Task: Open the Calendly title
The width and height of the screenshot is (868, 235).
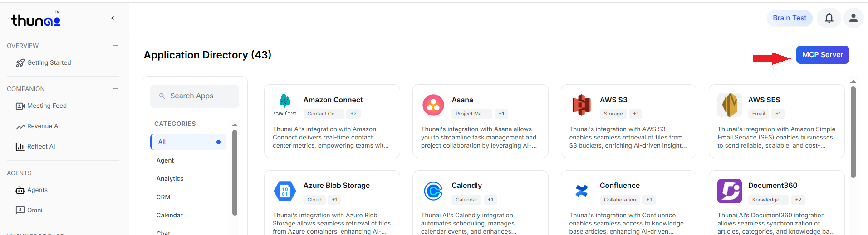Action: point(466,186)
